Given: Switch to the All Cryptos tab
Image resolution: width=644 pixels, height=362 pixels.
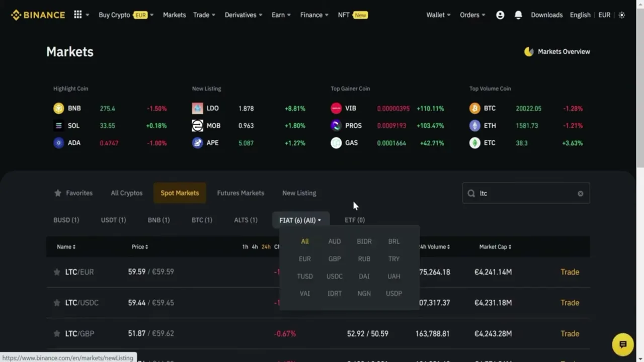Looking at the screenshot, I should pyautogui.click(x=127, y=193).
